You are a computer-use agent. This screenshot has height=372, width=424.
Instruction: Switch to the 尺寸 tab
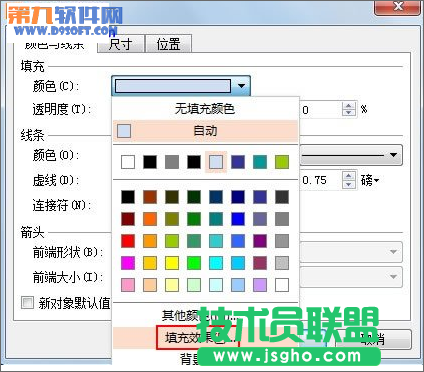(121, 44)
